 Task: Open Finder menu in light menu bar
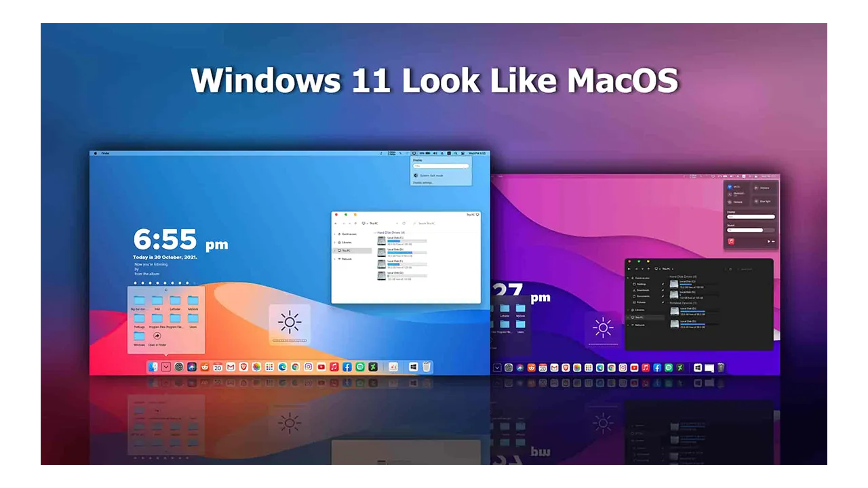click(x=105, y=154)
